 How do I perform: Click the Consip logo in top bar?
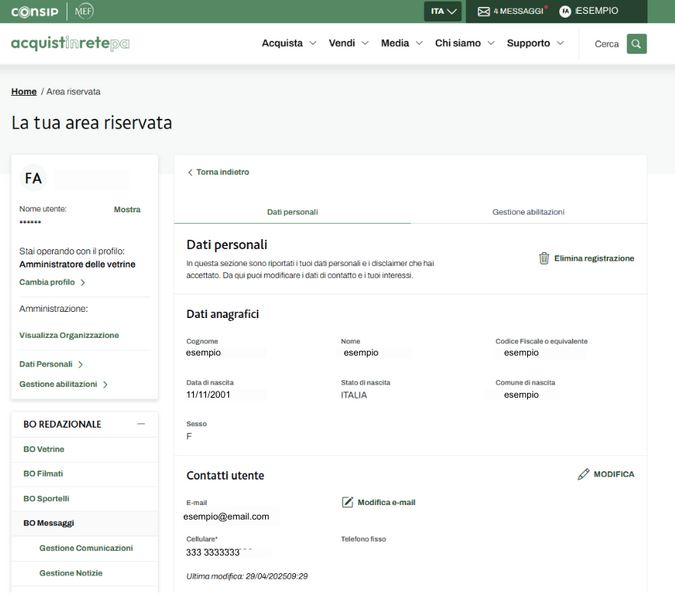point(33,11)
